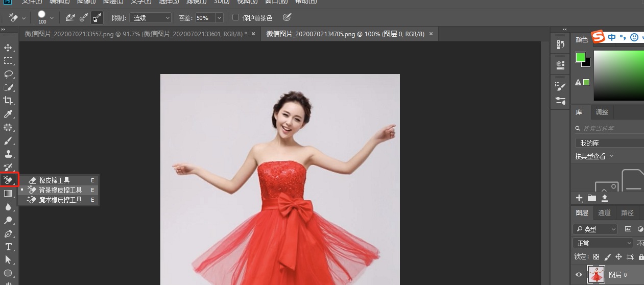Select the Gradient tool
The height and width of the screenshot is (285, 644).
pos(8,194)
